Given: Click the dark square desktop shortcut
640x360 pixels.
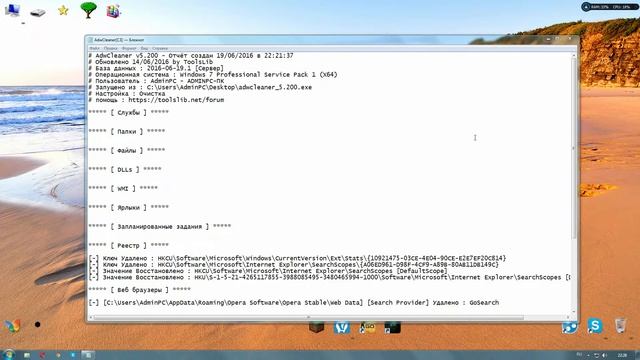Looking at the screenshot, I should pos(392,327).
